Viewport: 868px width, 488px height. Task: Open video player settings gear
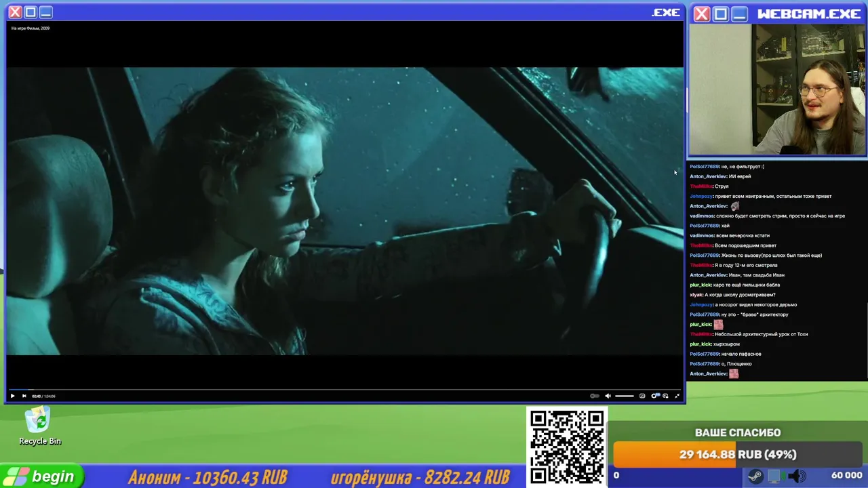coord(655,396)
